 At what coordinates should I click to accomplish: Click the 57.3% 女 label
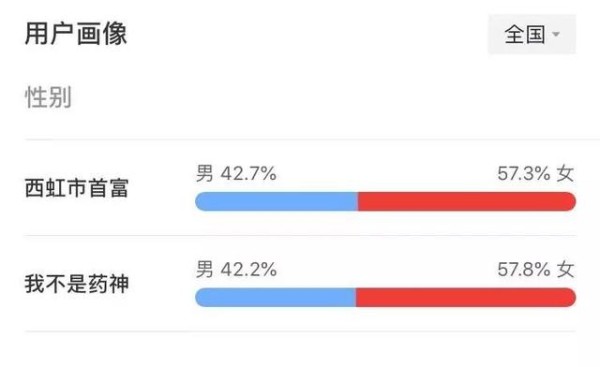[535, 173]
